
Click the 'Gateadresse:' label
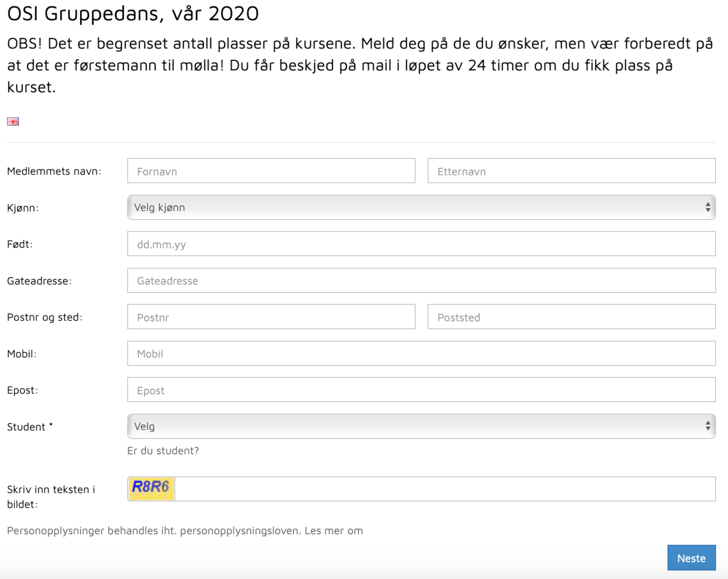pyautogui.click(x=39, y=281)
